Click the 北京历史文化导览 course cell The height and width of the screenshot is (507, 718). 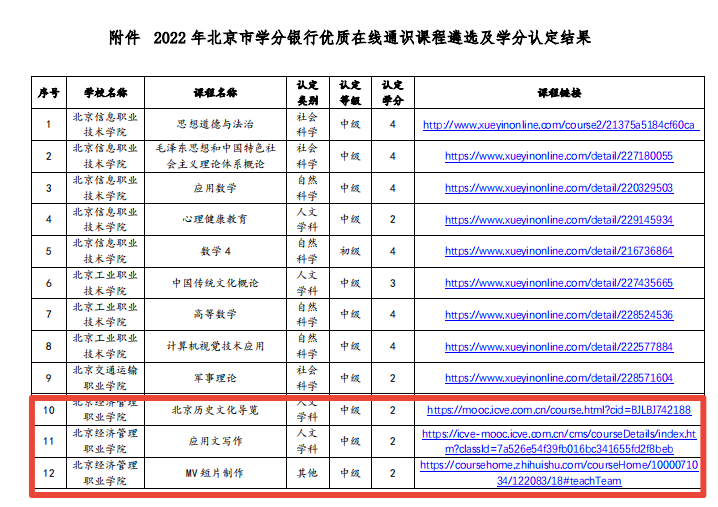pos(215,410)
